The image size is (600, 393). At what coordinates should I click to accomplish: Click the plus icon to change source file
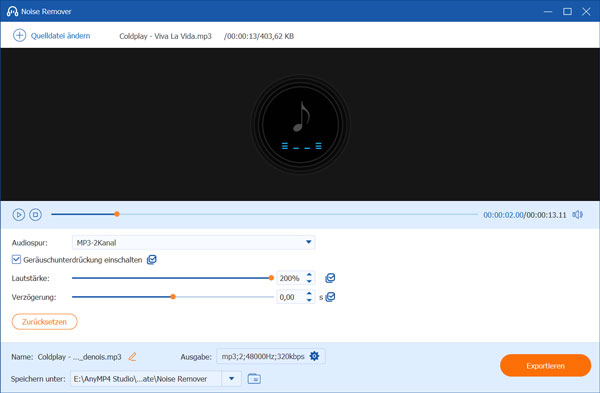(20, 36)
